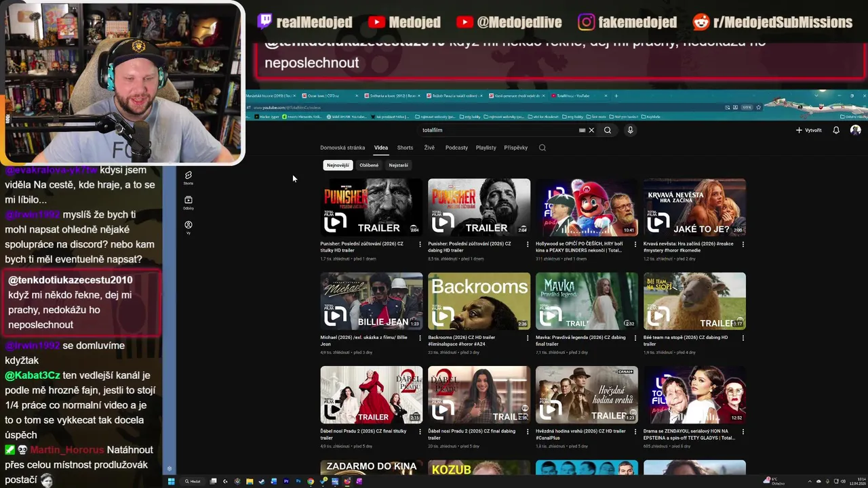
Task: Go to Domovská stránka channel tab
Action: 342,147
